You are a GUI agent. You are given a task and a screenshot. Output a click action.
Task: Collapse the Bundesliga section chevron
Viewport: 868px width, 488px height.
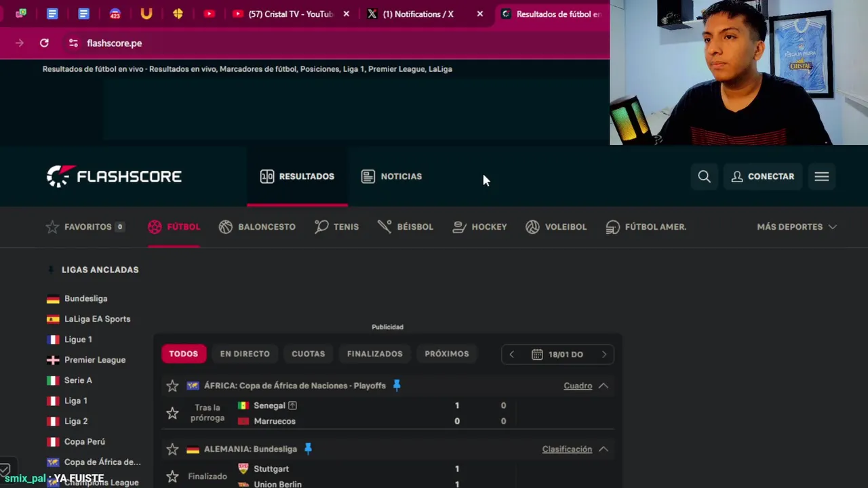[603, 449]
